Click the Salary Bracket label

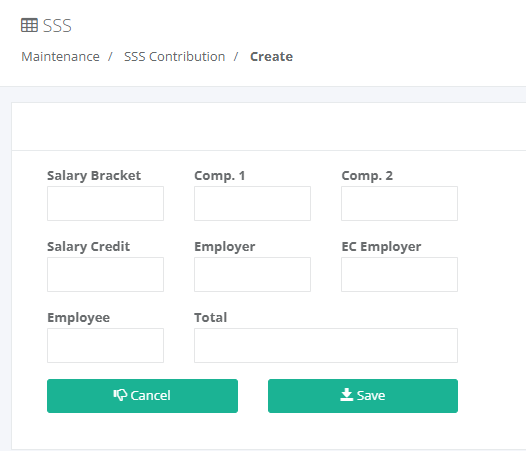[94, 176]
